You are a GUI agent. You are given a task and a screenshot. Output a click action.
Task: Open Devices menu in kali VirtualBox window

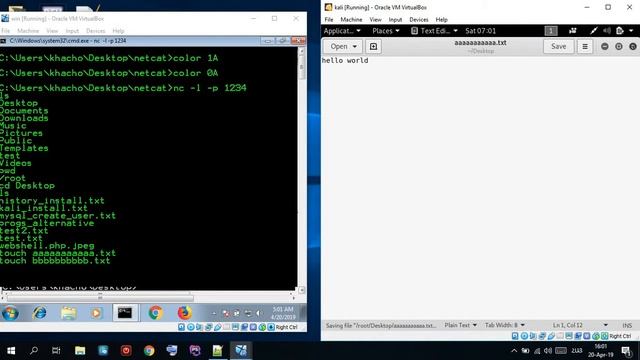419,20
